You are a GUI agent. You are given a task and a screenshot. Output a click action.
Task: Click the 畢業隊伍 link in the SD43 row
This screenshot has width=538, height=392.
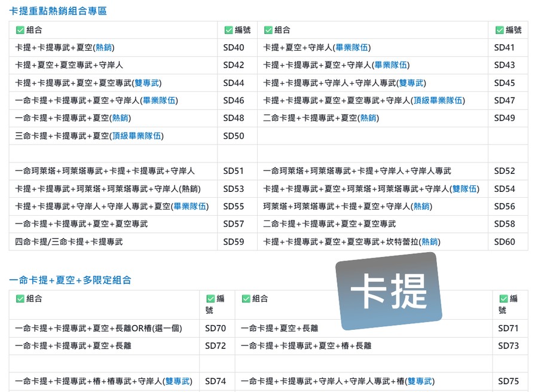tap(390, 65)
